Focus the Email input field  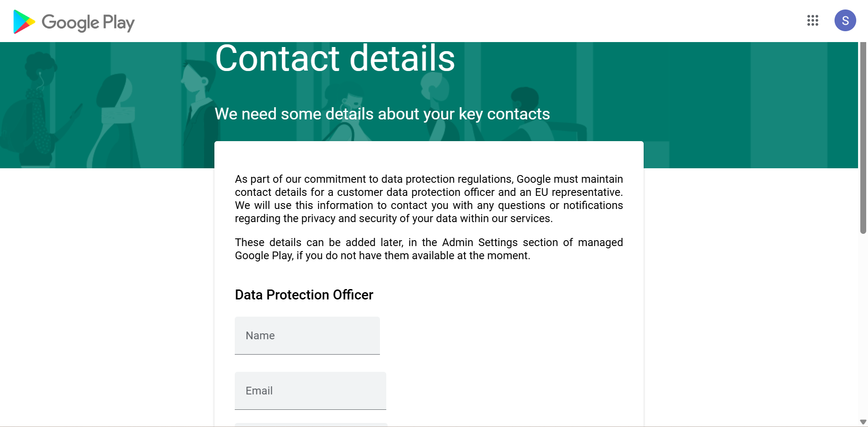[310, 391]
